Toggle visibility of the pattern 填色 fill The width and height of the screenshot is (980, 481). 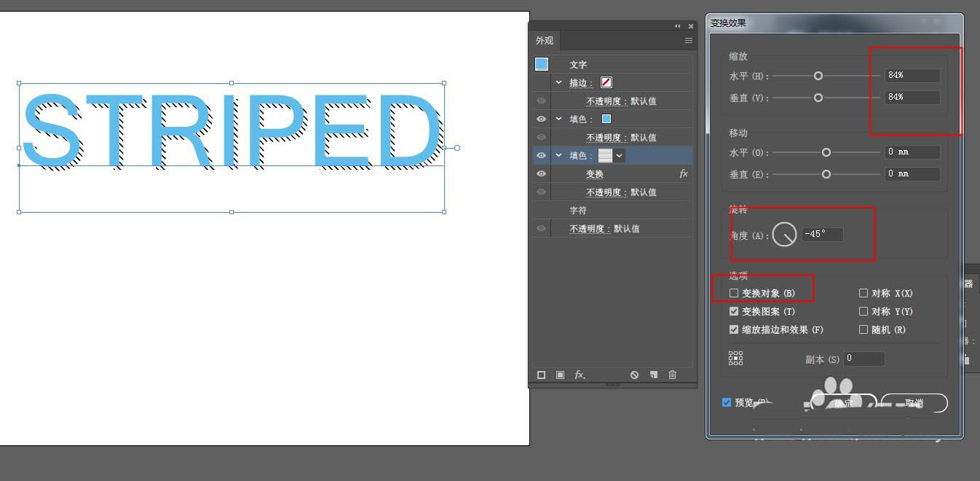[541, 155]
